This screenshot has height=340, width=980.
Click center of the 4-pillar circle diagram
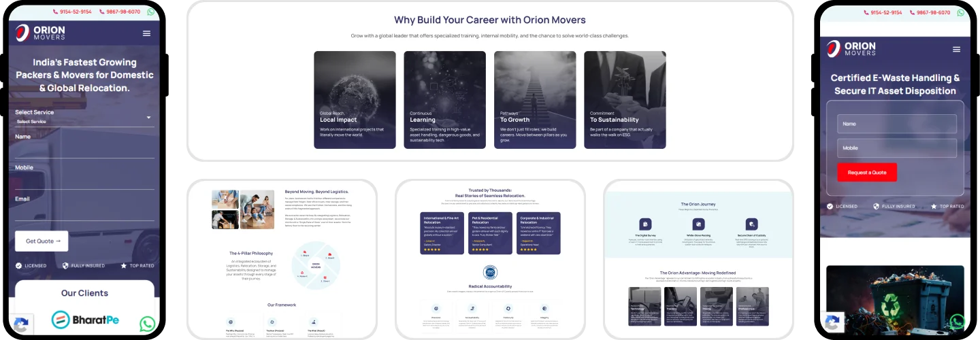click(316, 266)
